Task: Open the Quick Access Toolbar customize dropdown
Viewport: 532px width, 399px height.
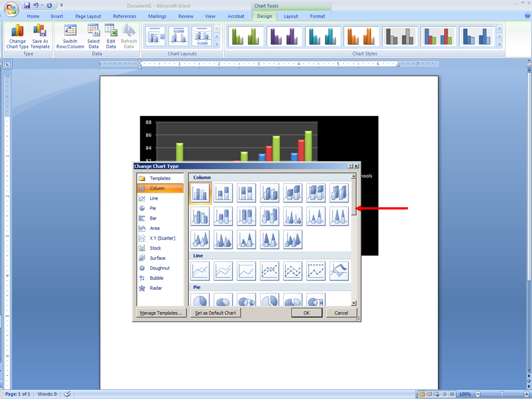Action: tap(62, 5)
